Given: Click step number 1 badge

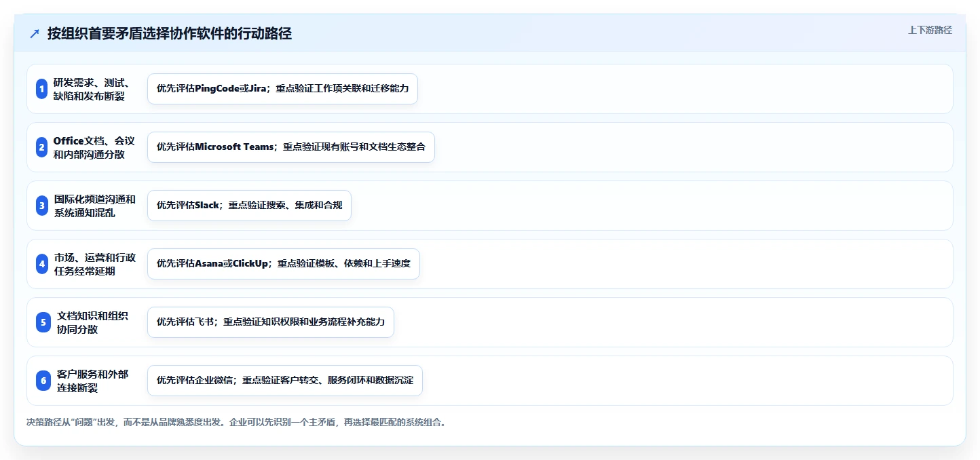Looking at the screenshot, I should tap(42, 89).
